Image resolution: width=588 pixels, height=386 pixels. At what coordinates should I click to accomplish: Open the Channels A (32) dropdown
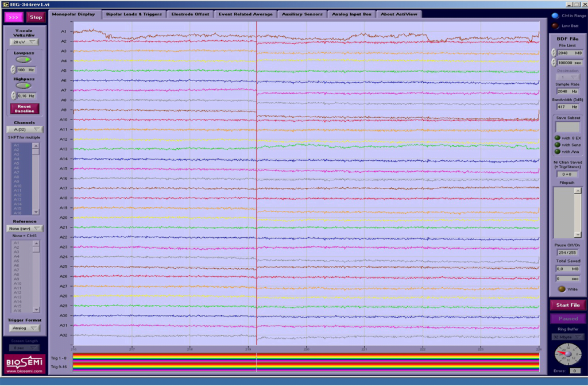25,129
